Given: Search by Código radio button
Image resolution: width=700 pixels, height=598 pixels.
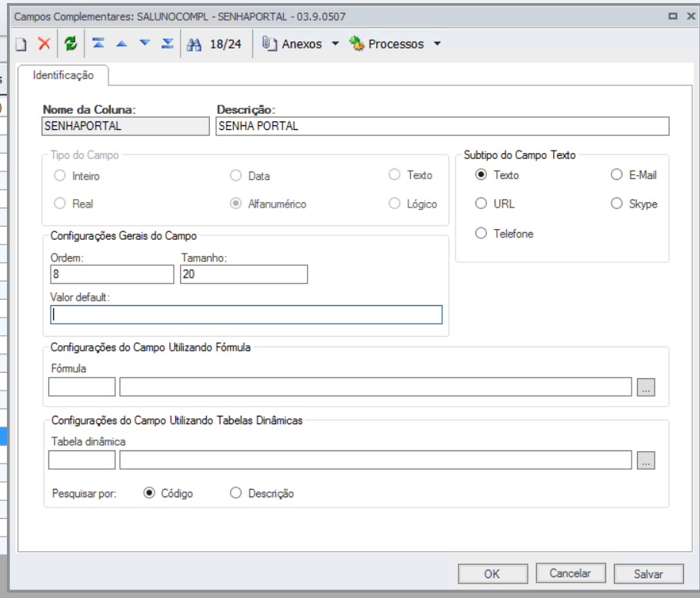Looking at the screenshot, I should pyautogui.click(x=149, y=493).
